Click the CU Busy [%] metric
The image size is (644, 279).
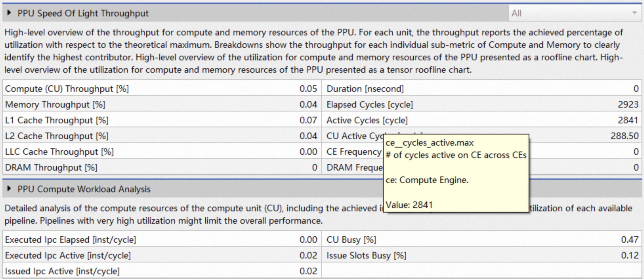(x=351, y=240)
